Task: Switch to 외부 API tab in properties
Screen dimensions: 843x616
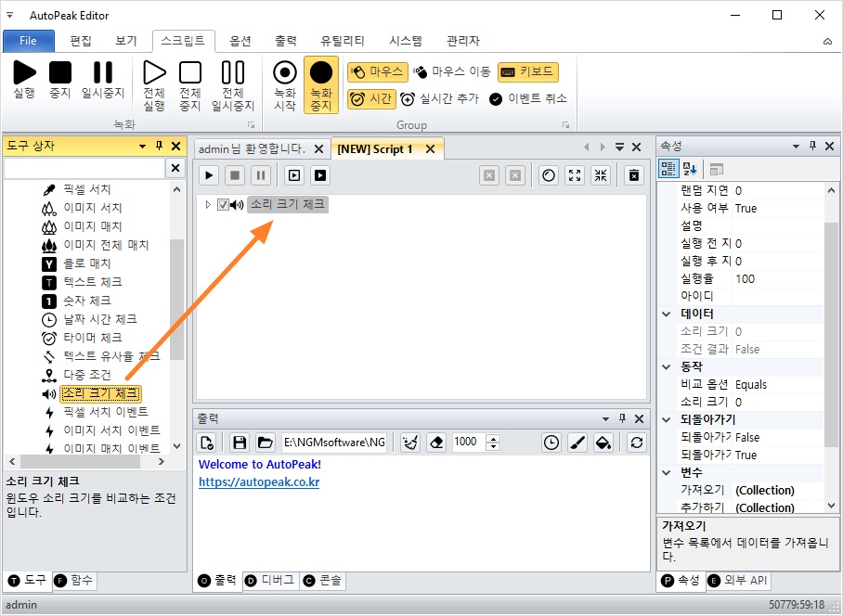Action: click(x=738, y=581)
